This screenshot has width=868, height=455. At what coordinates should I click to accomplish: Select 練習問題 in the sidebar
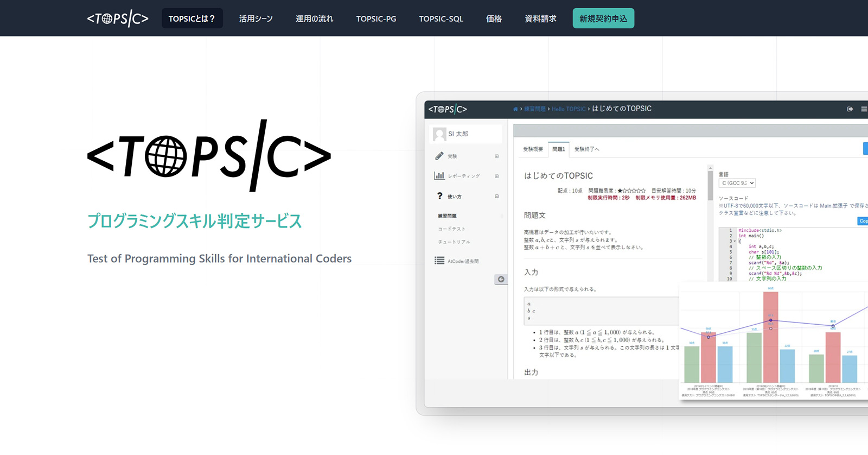pos(448,216)
